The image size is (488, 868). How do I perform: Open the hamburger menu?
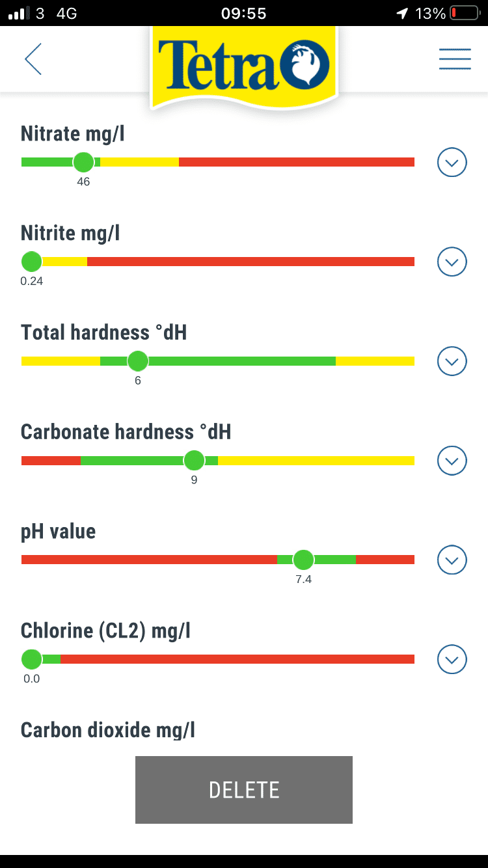coord(455,59)
